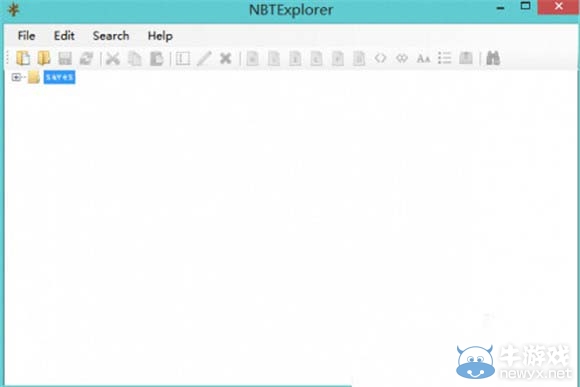The height and width of the screenshot is (387, 580).
Task: Click the Save floppy disk icon
Action: (x=65, y=58)
